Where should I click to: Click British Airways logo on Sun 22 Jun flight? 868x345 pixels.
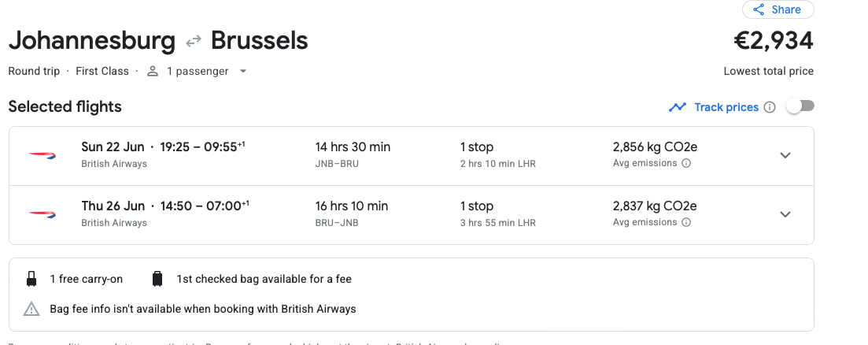(42, 155)
